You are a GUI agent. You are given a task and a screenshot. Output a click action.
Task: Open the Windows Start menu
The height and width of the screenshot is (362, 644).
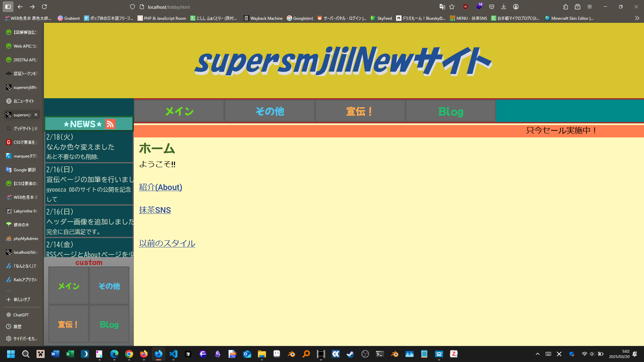(11, 354)
